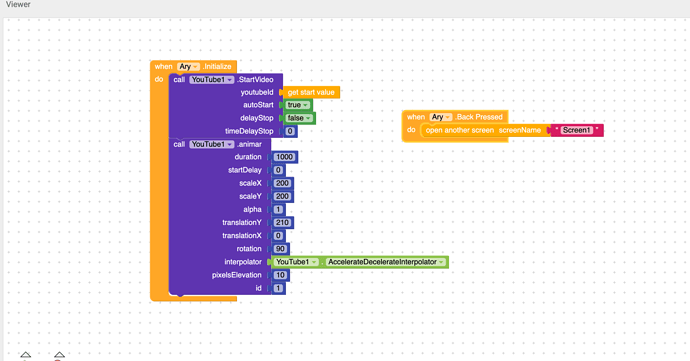Edit the scaleX value 200
The width and height of the screenshot is (690, 361).
[282, 183]
